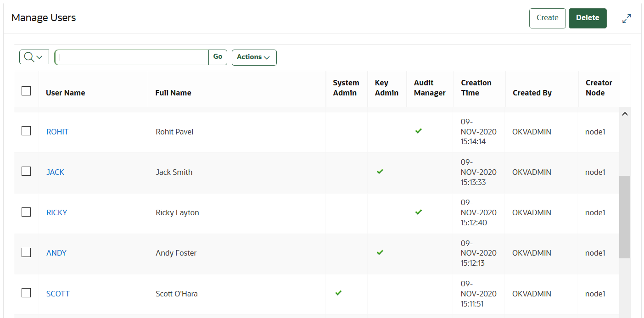Click the vertical scrollbar thumb

coord(625,217)
